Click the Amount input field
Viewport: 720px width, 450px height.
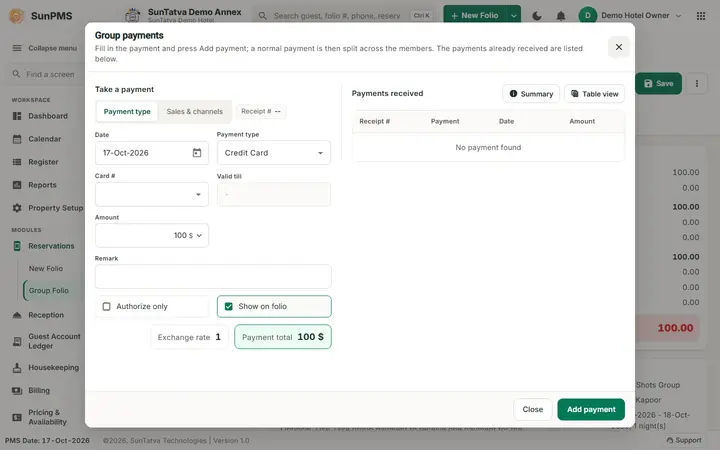click(152, 236)
